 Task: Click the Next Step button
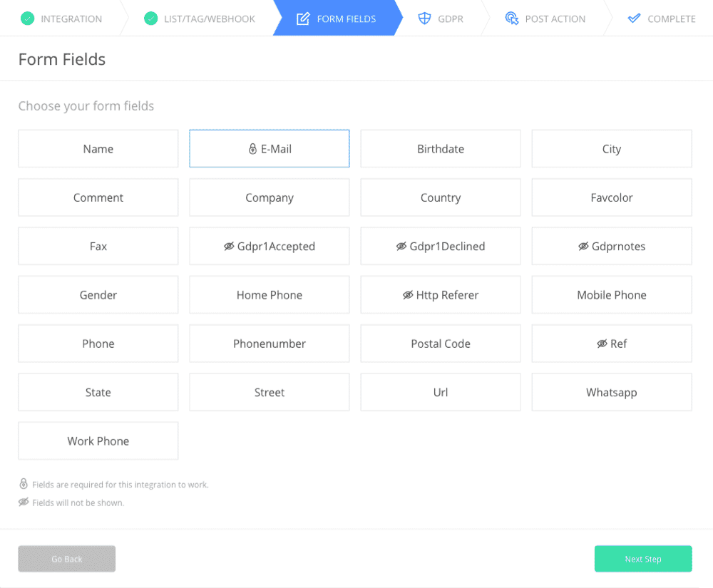click(643, 559)
